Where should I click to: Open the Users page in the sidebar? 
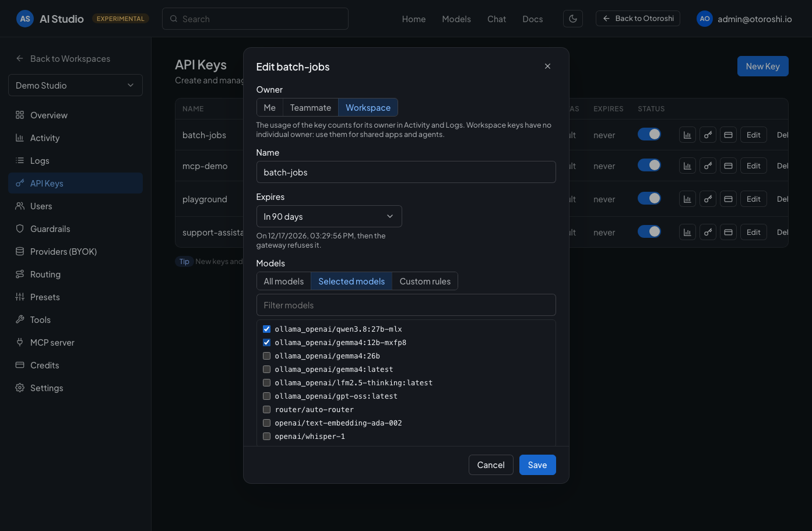pos(75,206)
